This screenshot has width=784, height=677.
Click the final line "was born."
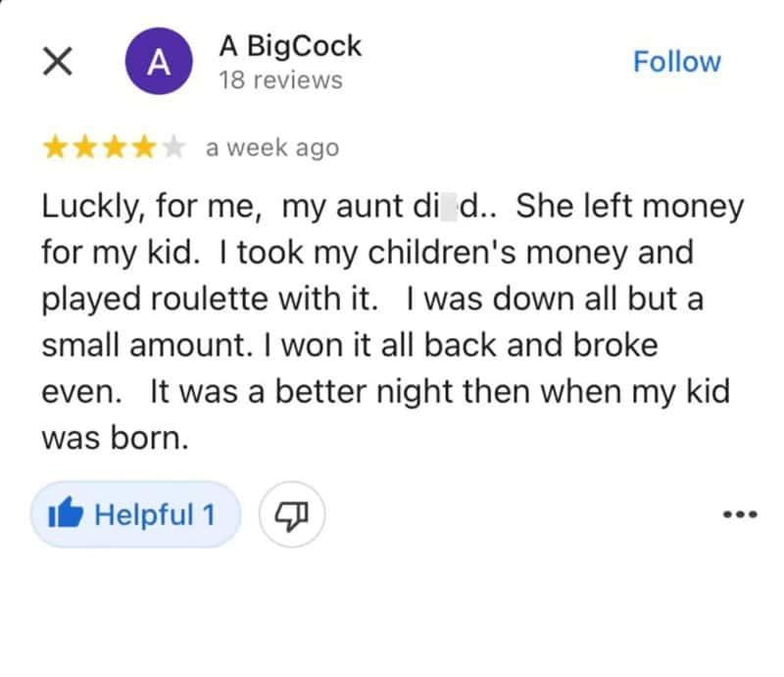coord(114,438)
